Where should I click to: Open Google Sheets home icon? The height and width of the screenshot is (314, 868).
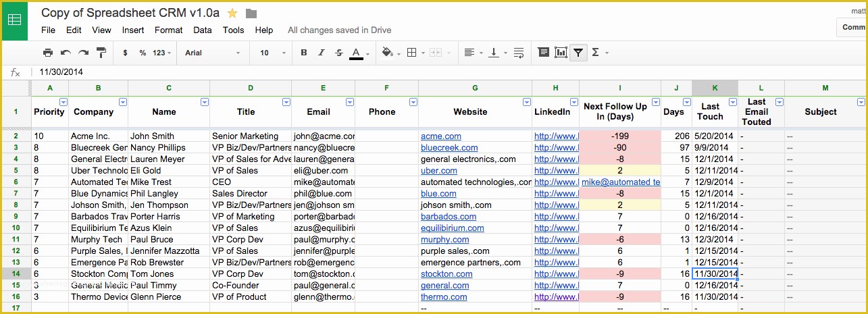point(14,21)
